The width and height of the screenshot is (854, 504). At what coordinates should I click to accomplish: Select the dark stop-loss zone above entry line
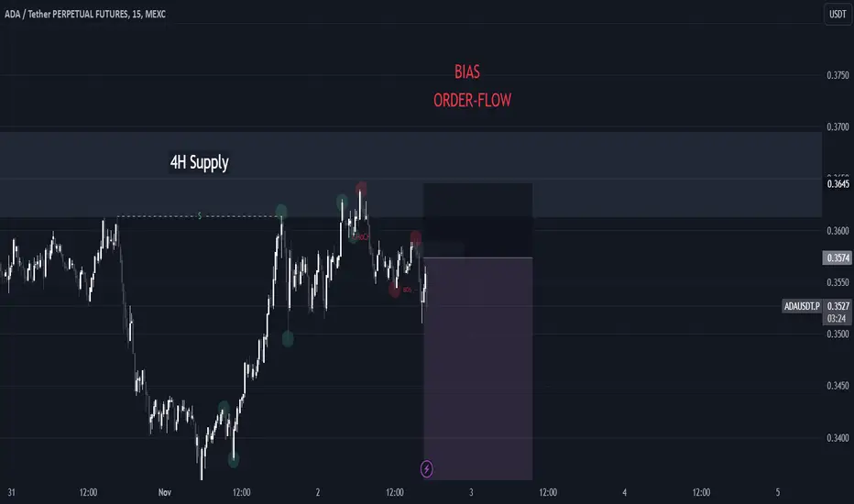point(478,221)
